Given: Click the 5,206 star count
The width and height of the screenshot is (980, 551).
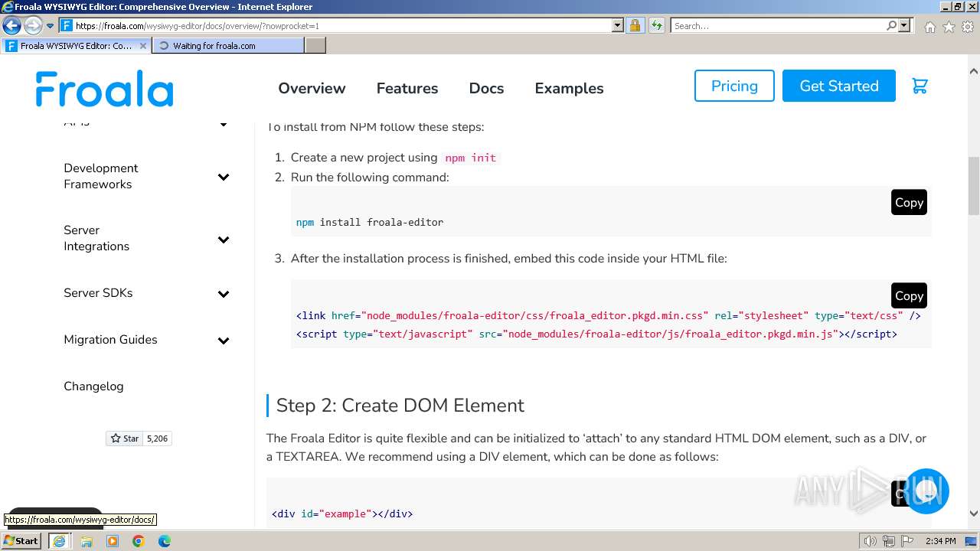Looking at the screenshot, I should tap(157, 439).
